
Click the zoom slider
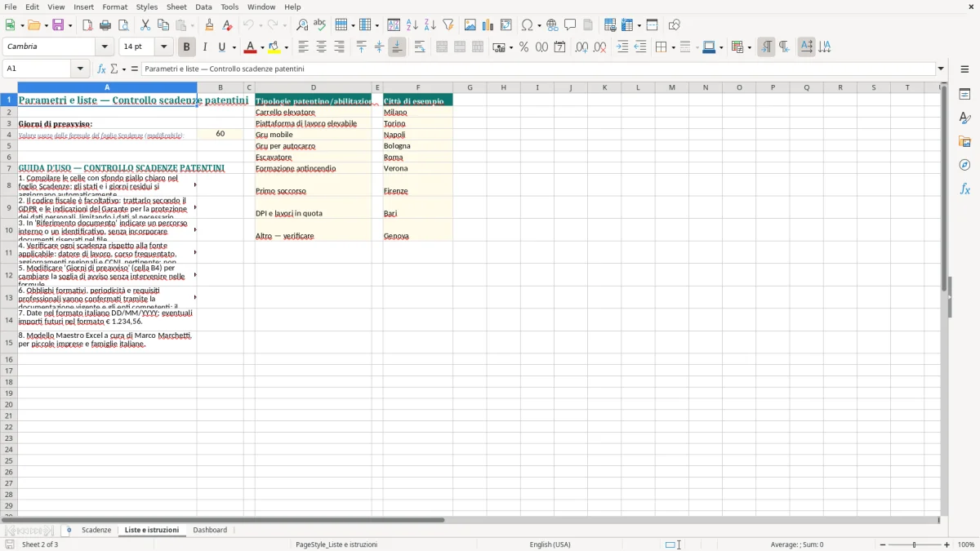[915, 544]
